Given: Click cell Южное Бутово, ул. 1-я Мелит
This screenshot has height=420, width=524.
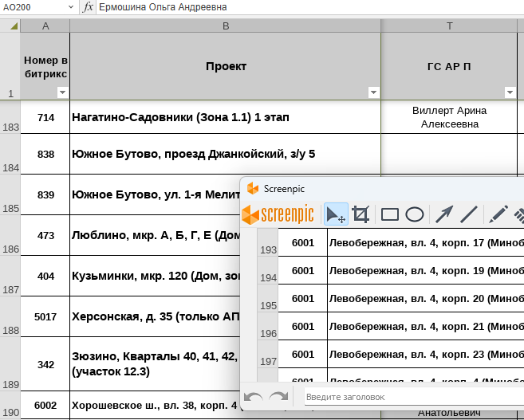Looking at the screenshot, I should [155, 194].
